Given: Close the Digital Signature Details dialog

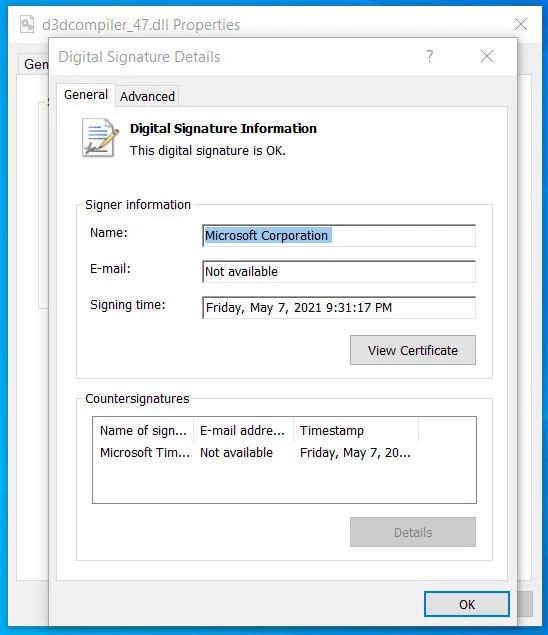Looking at the screenshot, I should click(487, 56).
